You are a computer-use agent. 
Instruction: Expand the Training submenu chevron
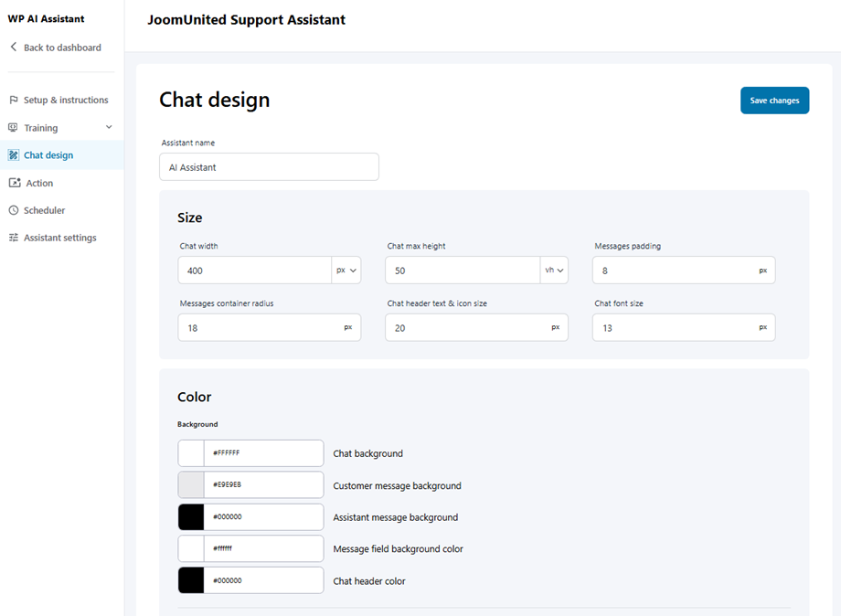tap(109, 128)
